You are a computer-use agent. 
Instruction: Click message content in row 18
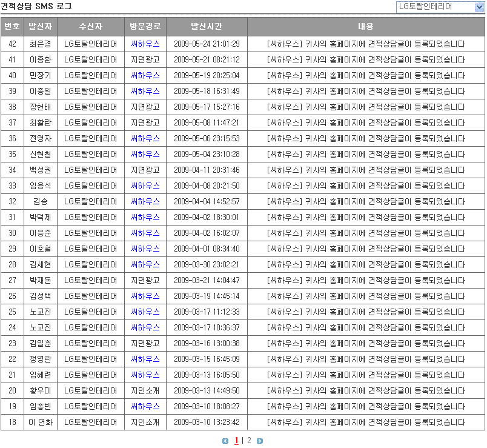[x=366, y=422]
